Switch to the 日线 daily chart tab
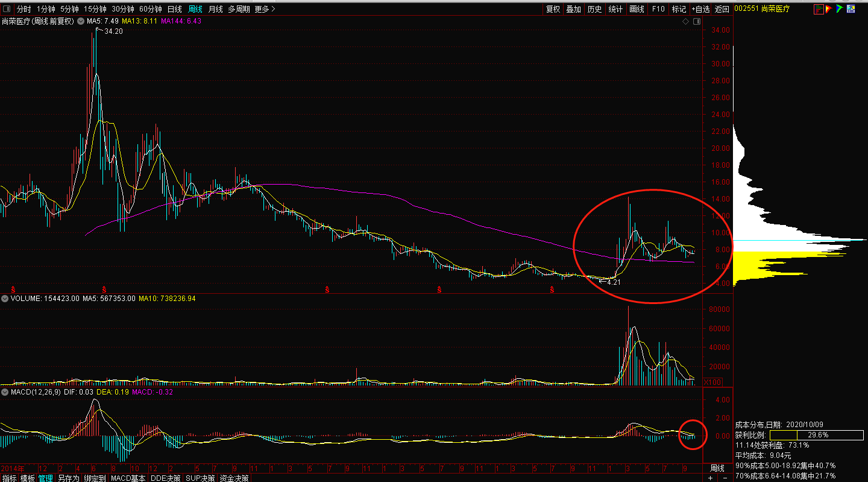The image size is (868, 482). tap(174, 9)
